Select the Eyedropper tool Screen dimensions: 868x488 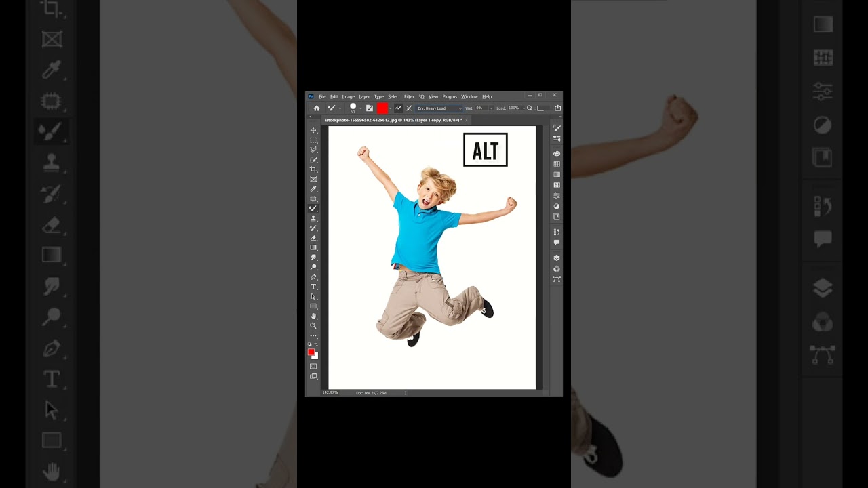point(313,189)
